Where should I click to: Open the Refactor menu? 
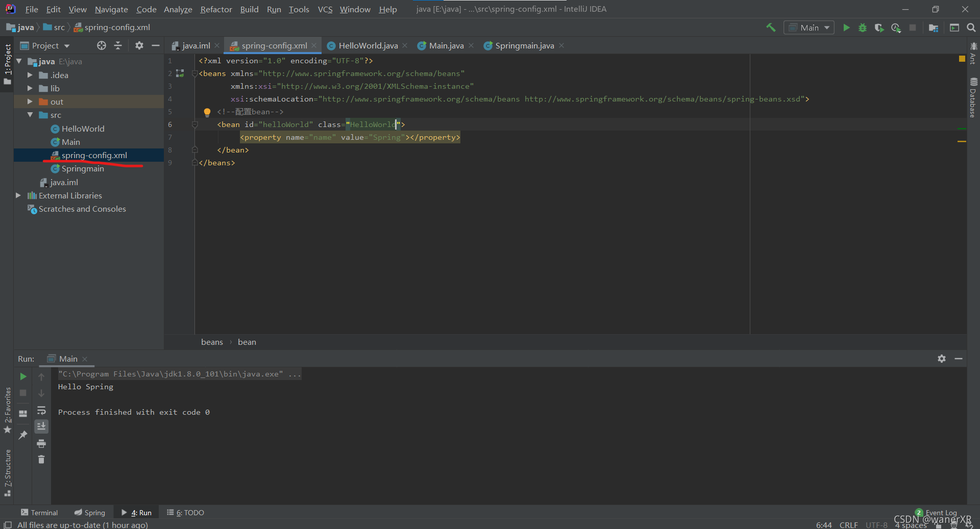(216, 9)
